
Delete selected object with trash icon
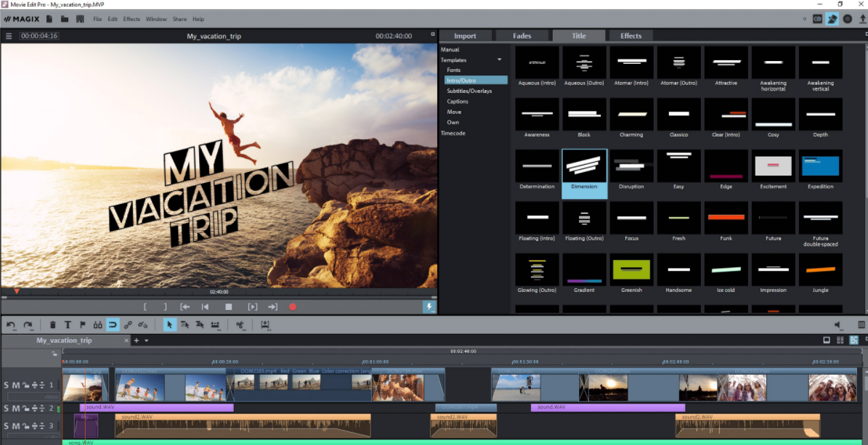[52, 325]
